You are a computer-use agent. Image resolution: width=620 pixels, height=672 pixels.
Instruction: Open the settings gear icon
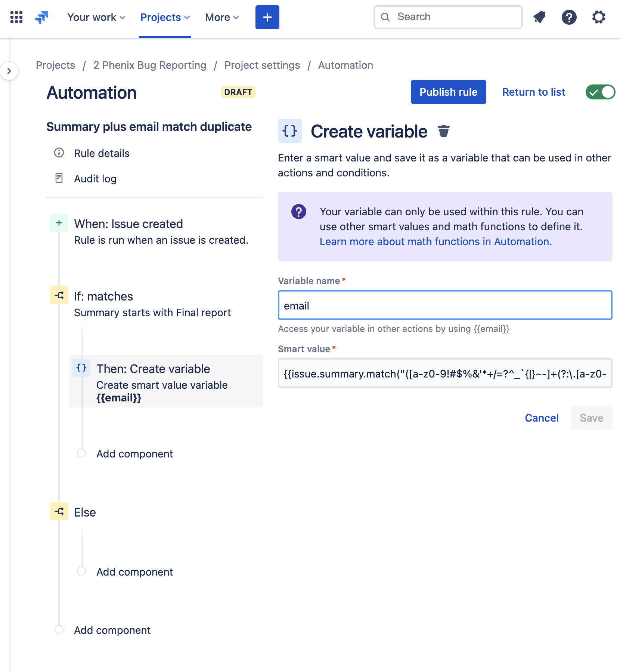click(x=599, y=17)
